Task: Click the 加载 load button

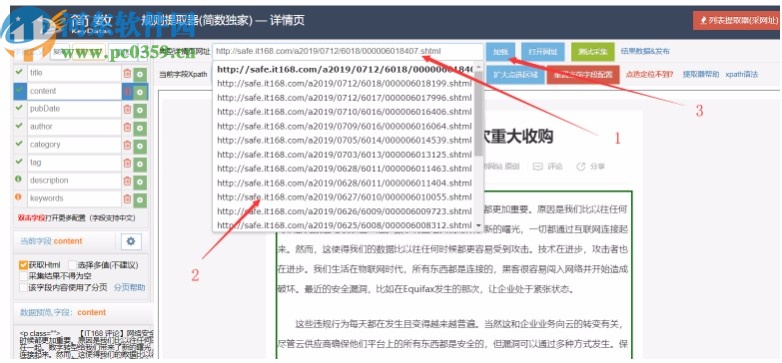Action: [x=500, y=52]
